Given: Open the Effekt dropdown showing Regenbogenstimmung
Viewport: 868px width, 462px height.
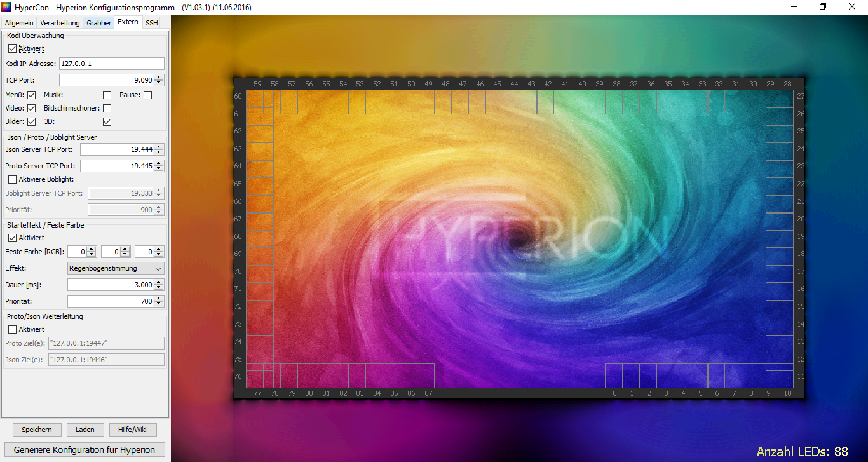Looking at the screenshot, I should point(116,269).
